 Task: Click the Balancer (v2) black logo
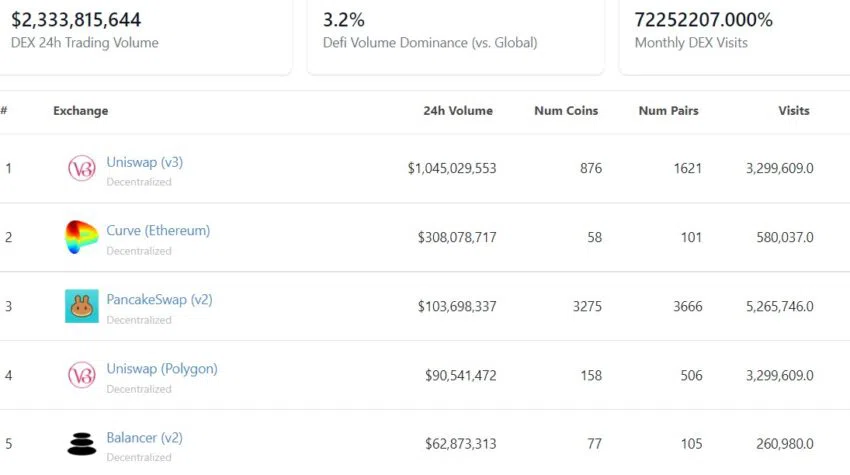coord(81,444)
